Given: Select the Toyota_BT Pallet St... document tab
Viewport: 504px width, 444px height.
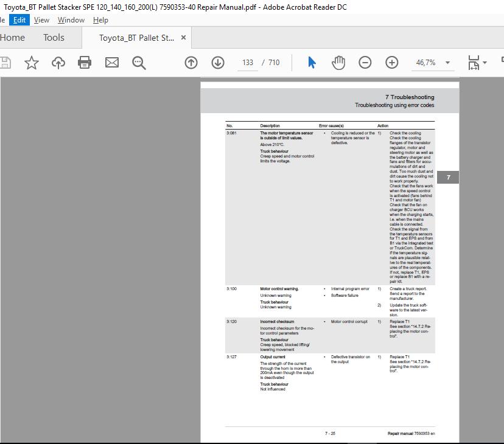Looking at the screenshot, I should pos(136,38).
